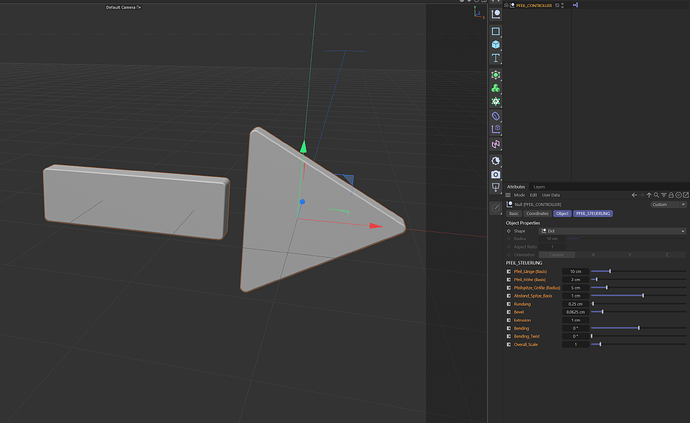This screenshot has width=690, height=423.
Task: Toggle keyframe for Pfeil_Länge (Basis)
Action: (509, 272)
